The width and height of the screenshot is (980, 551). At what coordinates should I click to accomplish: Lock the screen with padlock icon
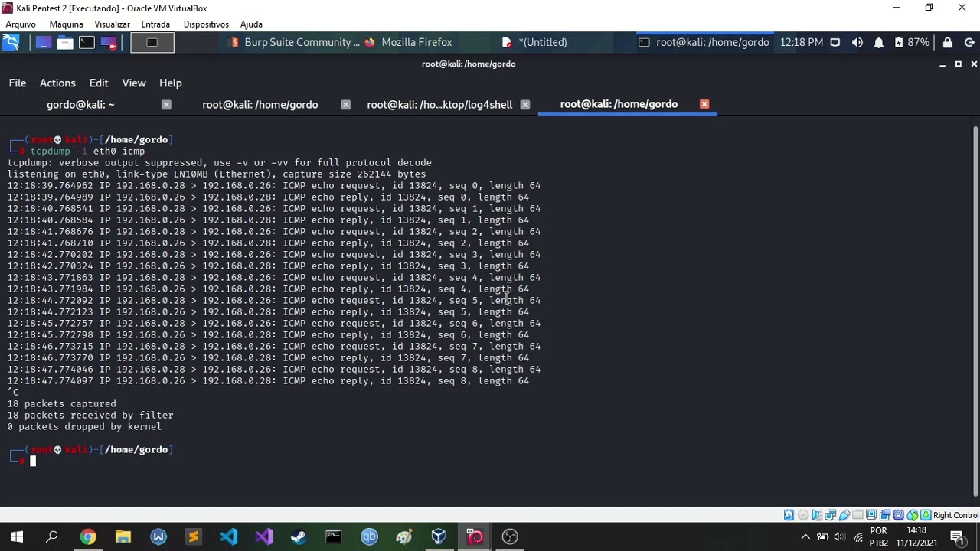point(948,42)
